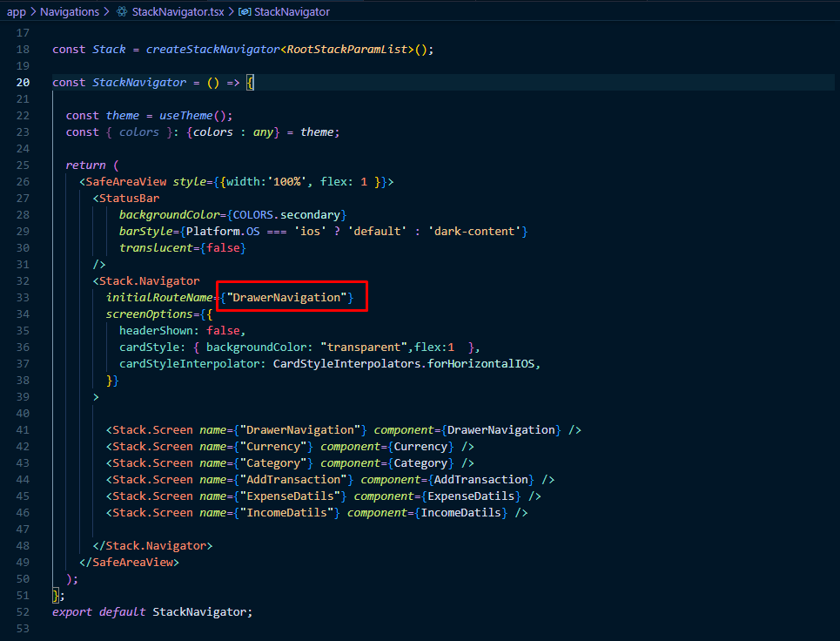The width and height of the screenshot is (840, 641).
Task: Click the "Currency" screen name string
Action: click(x=276, y=447)
